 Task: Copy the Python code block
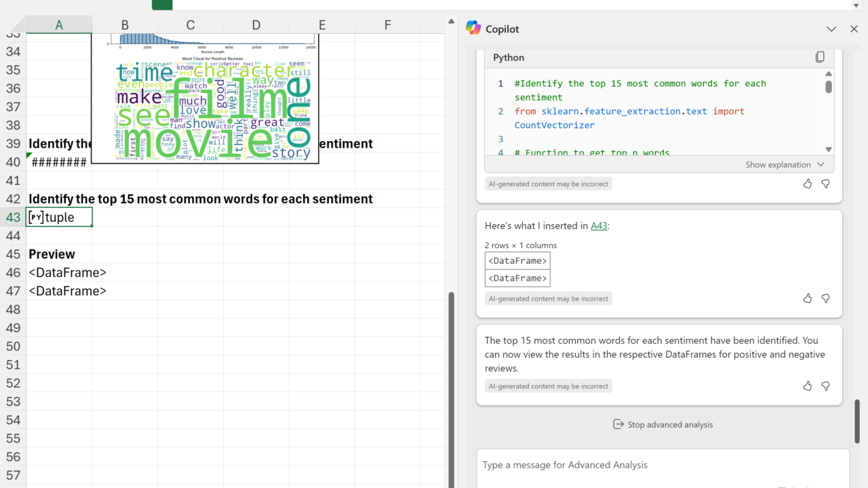[820, 58]
